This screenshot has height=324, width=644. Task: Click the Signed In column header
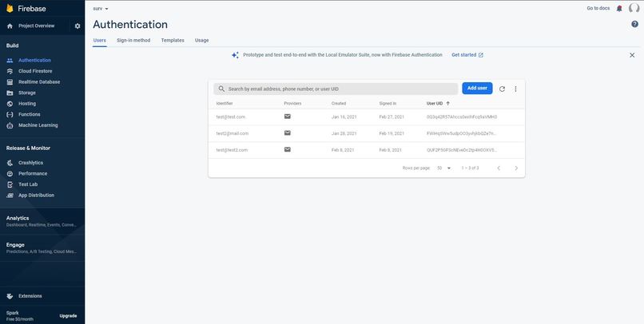coord(388,104)
